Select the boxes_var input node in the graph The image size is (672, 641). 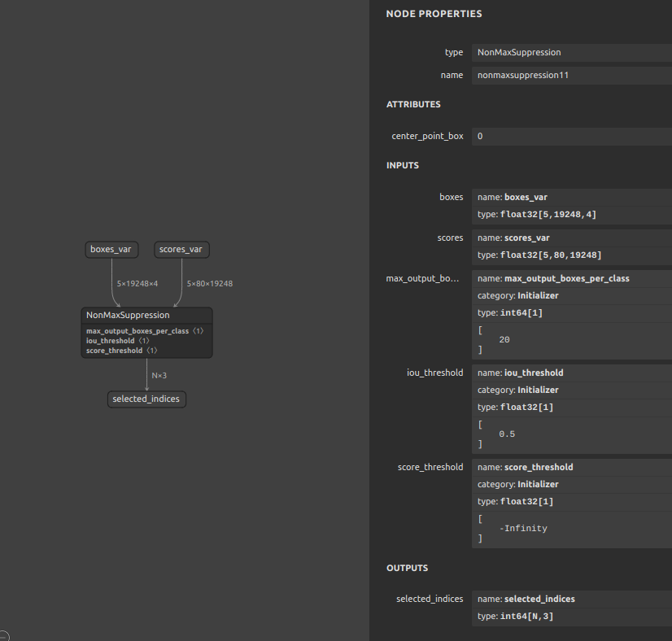pyautogui.click(x=111, y=250)
